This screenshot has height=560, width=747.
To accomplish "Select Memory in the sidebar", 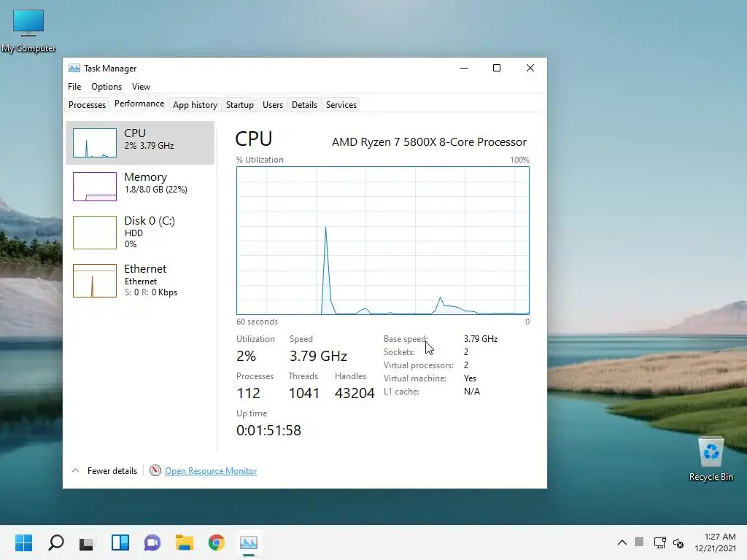I will pyautogui.click(x=140, y=187).
